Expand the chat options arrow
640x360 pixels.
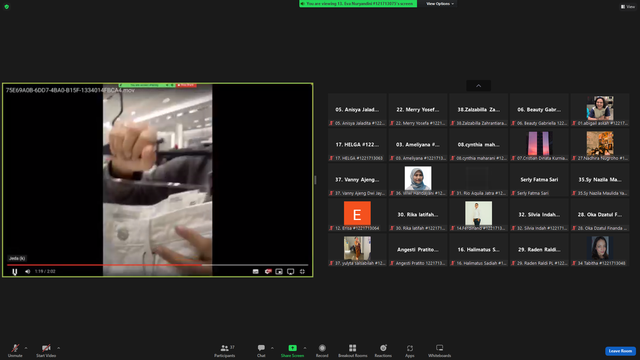point(272,348)
